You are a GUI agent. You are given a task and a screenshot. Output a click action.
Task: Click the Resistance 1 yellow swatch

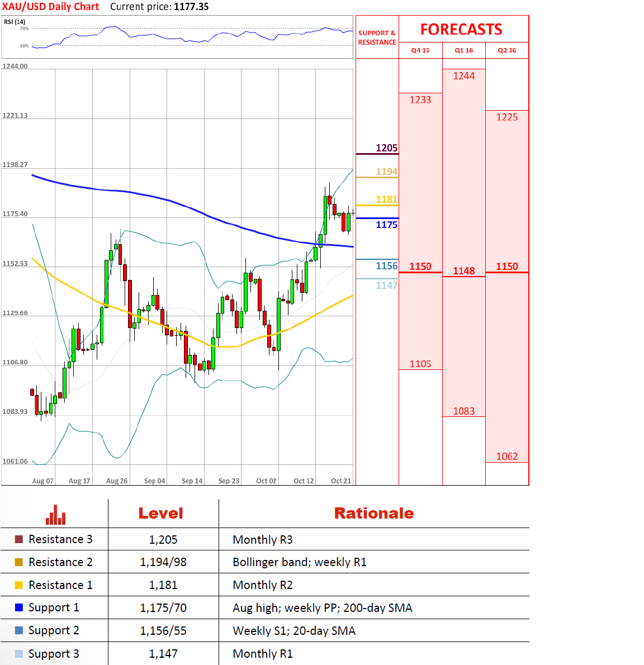[x=18, y=585]
